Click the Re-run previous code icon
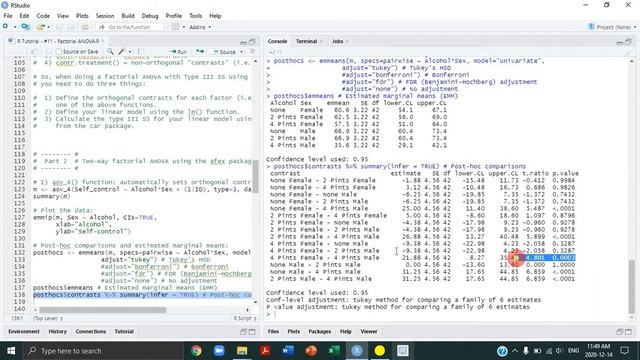This screenshot has height=360, width=640. point(200,51)
